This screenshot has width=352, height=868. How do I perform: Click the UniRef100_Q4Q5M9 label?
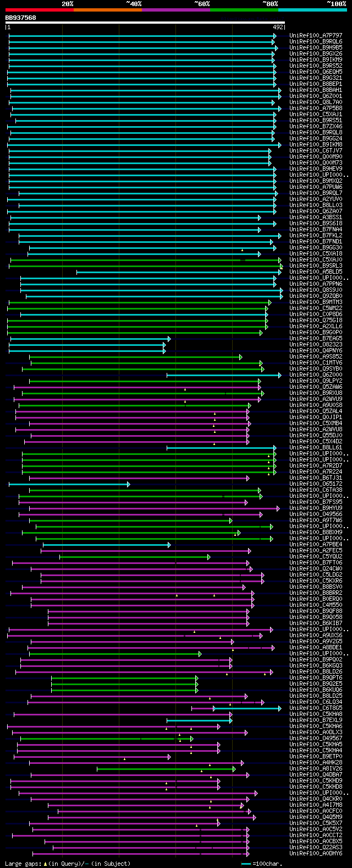pyautogui.click(x=316, y=817)
